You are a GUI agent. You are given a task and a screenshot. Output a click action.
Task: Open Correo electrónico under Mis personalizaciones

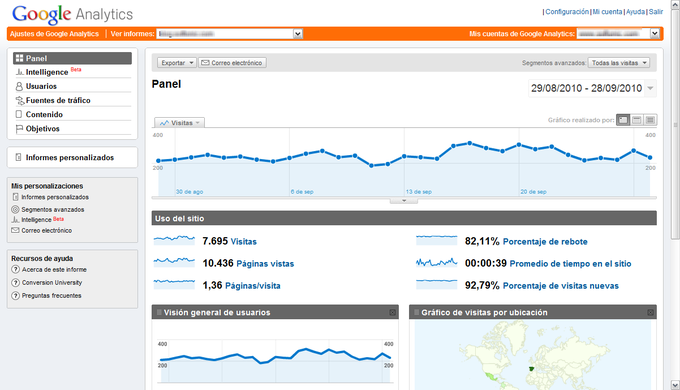[x=47, y=230]
